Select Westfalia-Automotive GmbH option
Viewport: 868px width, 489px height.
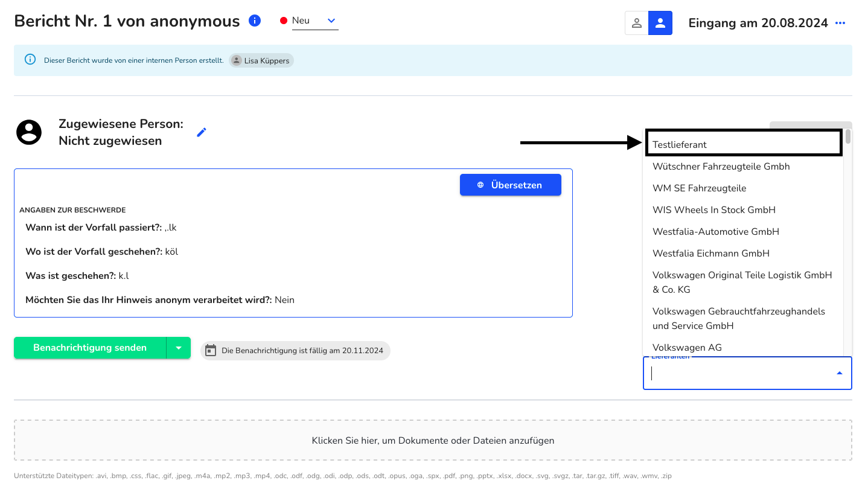point(743,232)
